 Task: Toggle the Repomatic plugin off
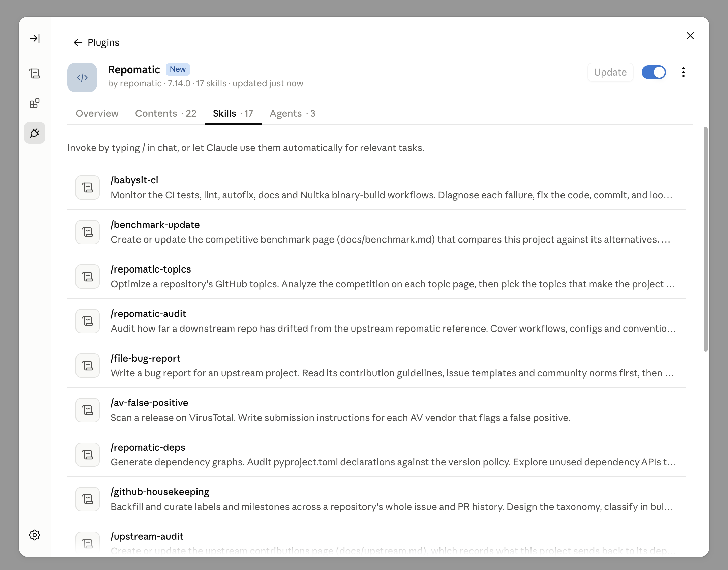tap(654, 72)
